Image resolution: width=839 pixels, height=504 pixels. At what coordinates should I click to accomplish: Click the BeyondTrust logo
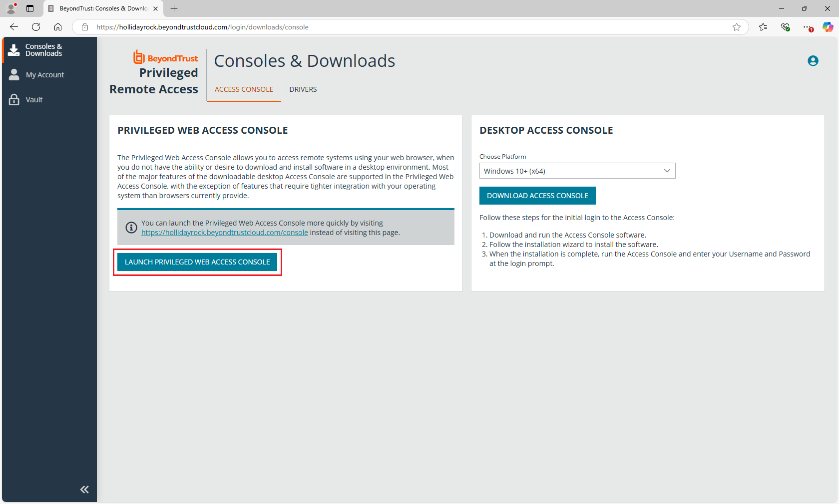click(165, 57)
